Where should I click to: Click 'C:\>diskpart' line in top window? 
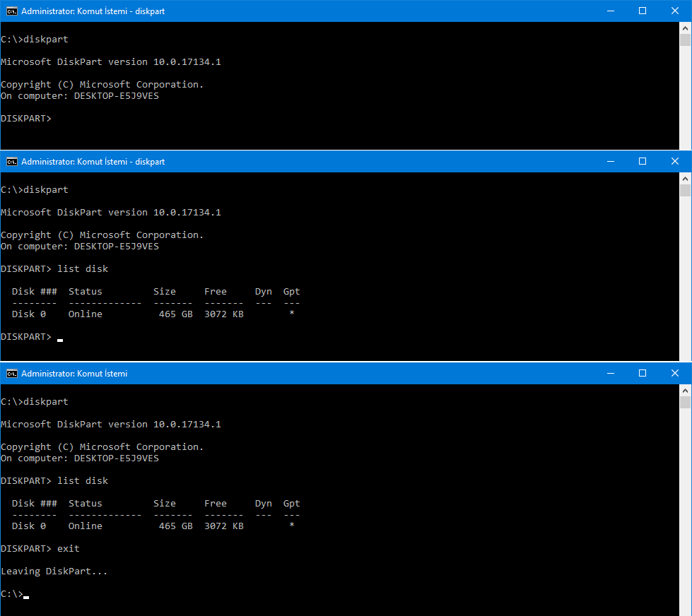point(35,40)
